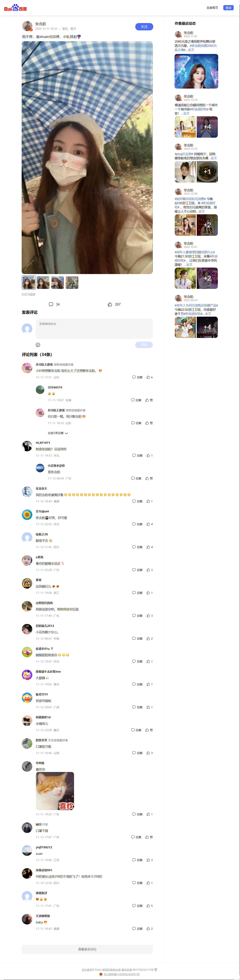Click 张含韵's avatar beside the post title
240x980 pixels.
pos(27,26)
